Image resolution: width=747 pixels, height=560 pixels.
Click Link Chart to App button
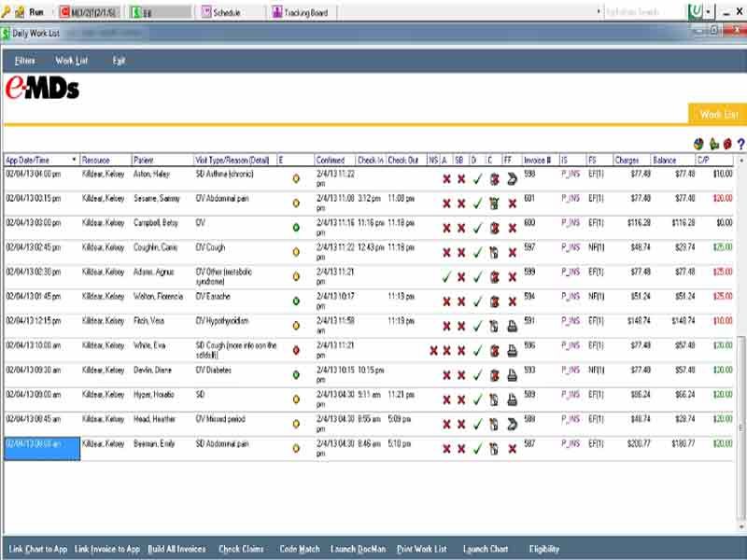(x=38, y=549)
